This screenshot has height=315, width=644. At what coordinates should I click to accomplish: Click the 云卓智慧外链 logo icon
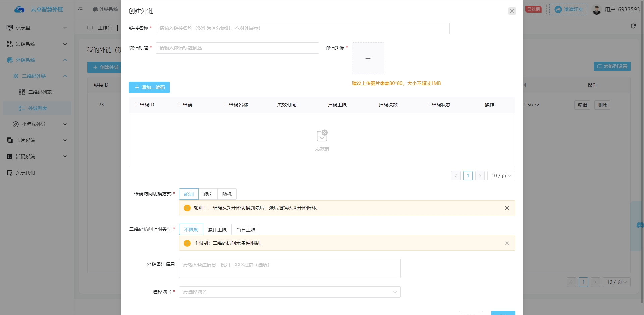coord(19,10)
